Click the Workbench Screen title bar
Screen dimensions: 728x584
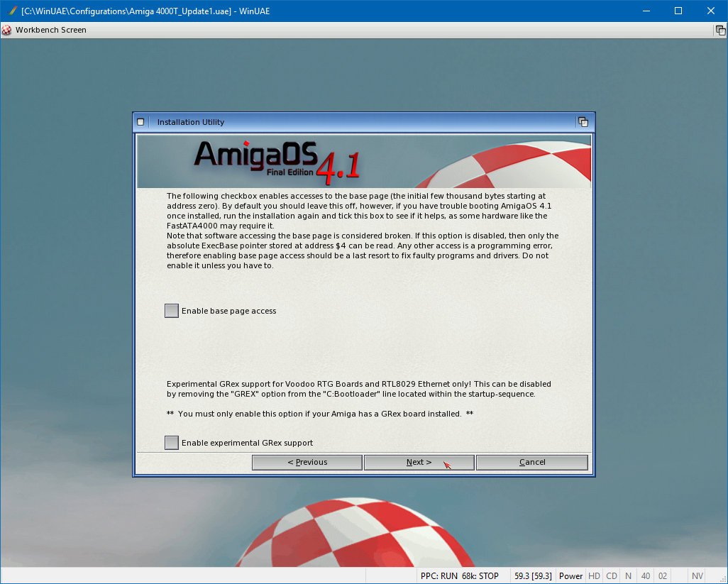pyautogui.click(x=355, y=30)
